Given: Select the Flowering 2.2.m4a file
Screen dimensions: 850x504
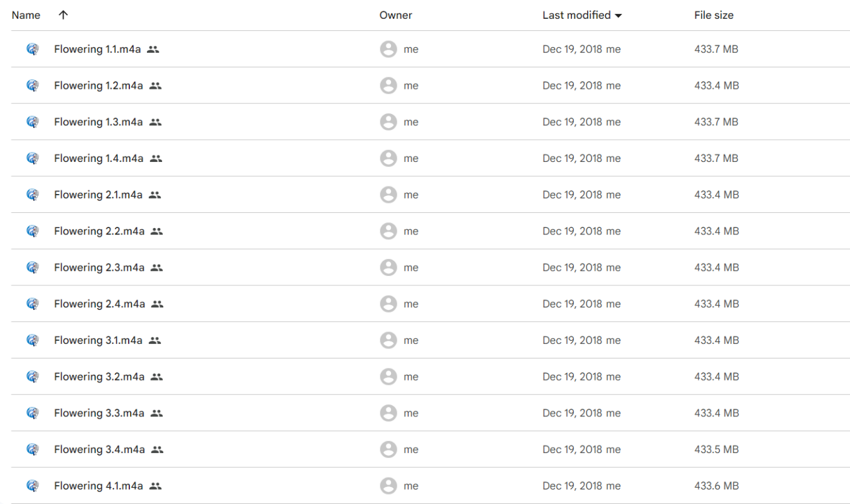Looking at the screenshot, I should click(x=99, y=231).
